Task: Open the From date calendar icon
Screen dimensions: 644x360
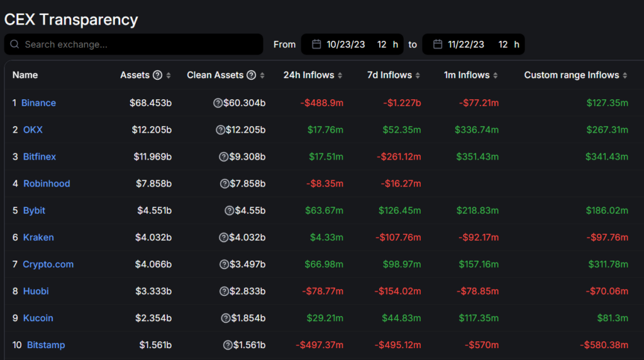Action: tap(316, 45)
